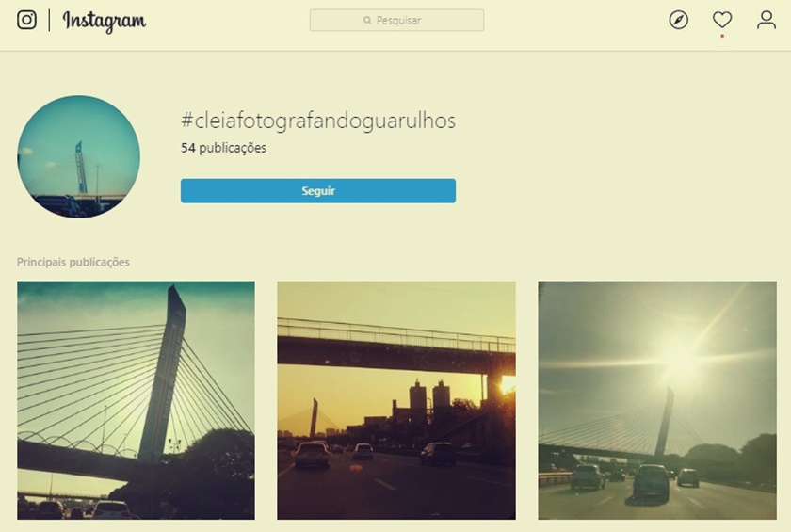Viewport: 791px width, 532px height.
Task: Click the #cleiafotografandoguarulhos hashtag title
Action: [x=318, y=121]
